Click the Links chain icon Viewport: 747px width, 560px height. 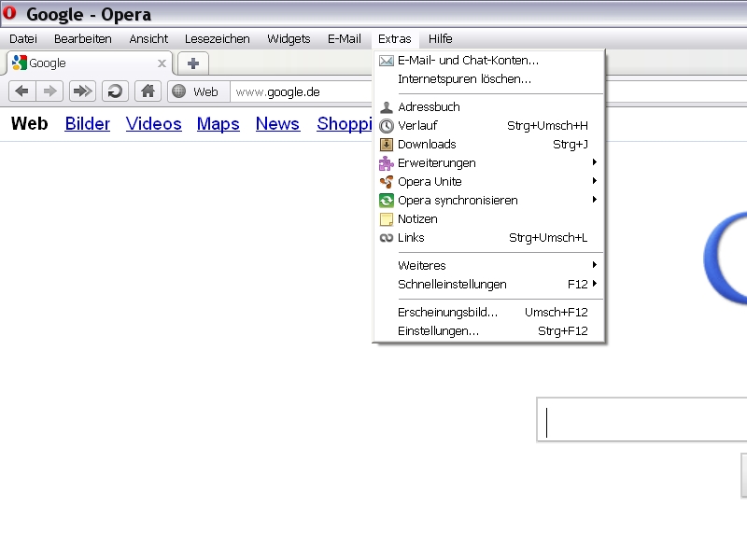[x=387, y=238]
